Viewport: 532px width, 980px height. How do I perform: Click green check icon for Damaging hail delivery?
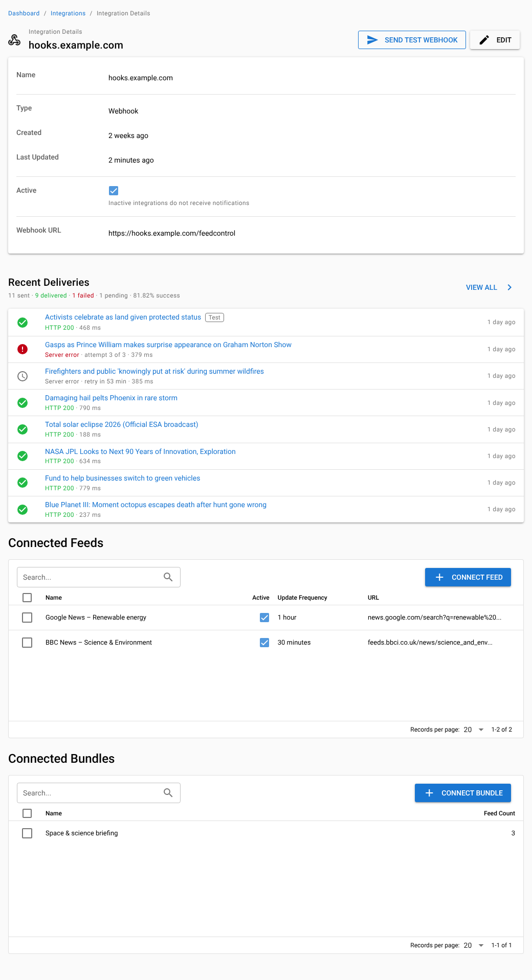click(23, 403)
